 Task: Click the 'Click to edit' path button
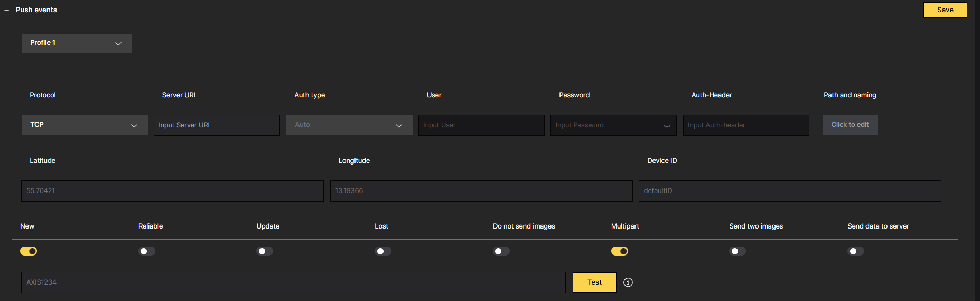point(850,125)
